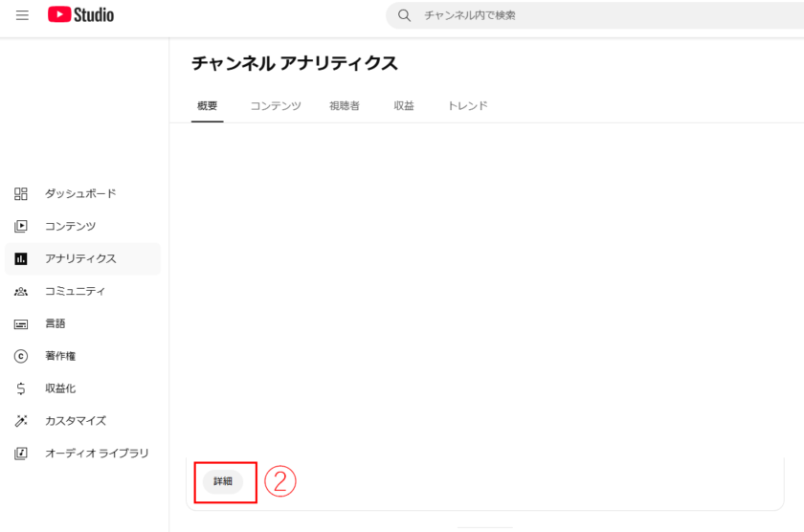Click the Dashboard grid icon
Image resolution: width=804 pixels, height=532 pixels.
(21, 194)
